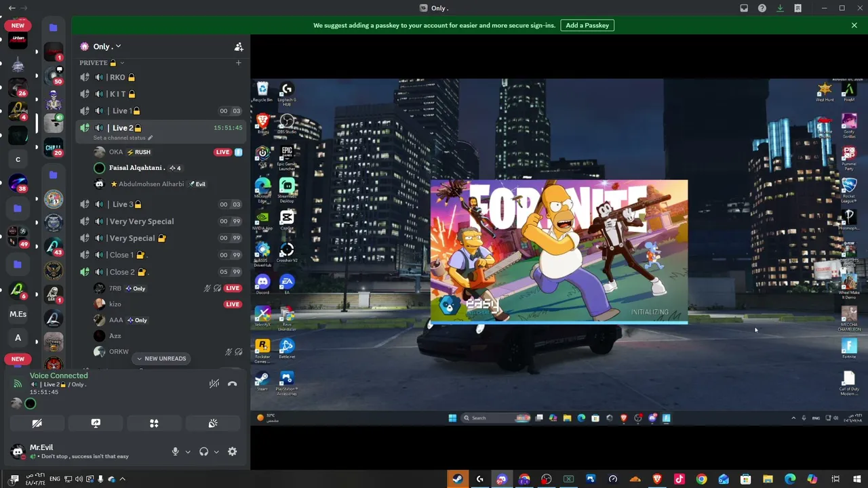The image size is (868, 488).
Task: Click the Fortnite loading splash in the stream
Action: pos(559,251)
